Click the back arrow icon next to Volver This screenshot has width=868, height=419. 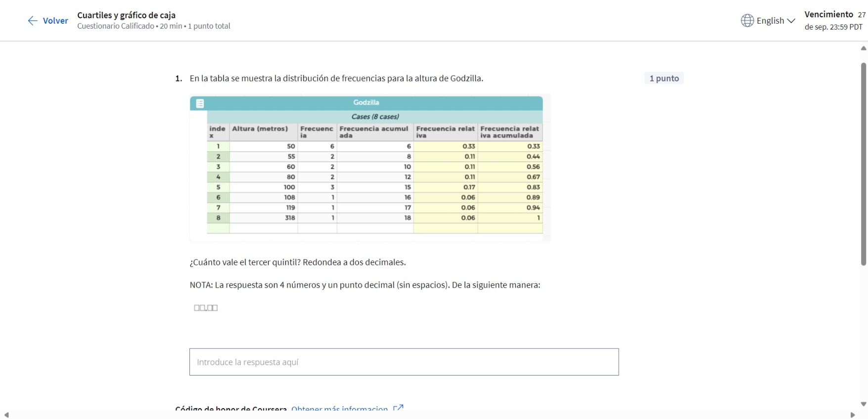click(x=33, y=21)
